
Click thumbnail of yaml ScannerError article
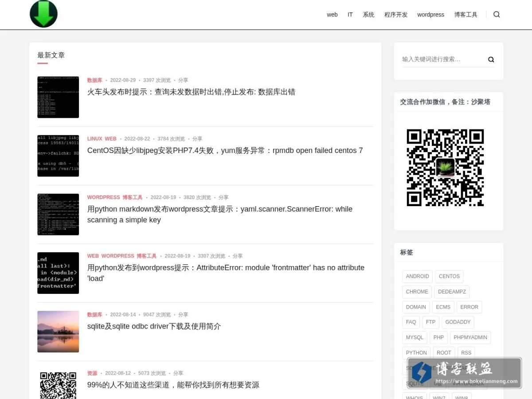click(x=58, y=214)
